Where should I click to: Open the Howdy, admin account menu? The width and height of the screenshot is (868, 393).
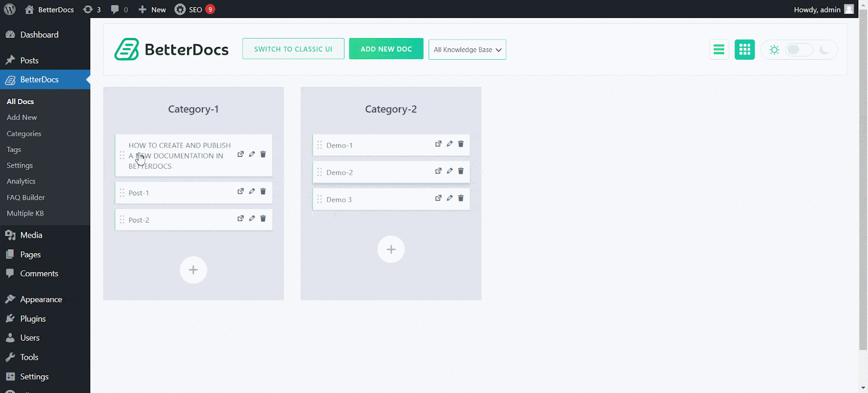[x=824, y=9]
